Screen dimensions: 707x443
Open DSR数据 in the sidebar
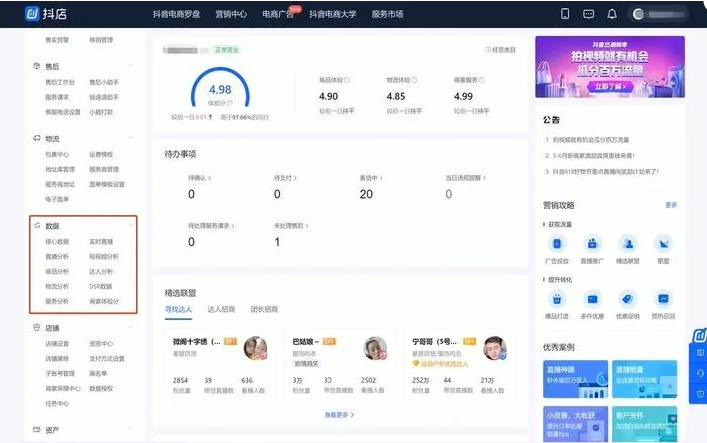[x=101, y=286]
